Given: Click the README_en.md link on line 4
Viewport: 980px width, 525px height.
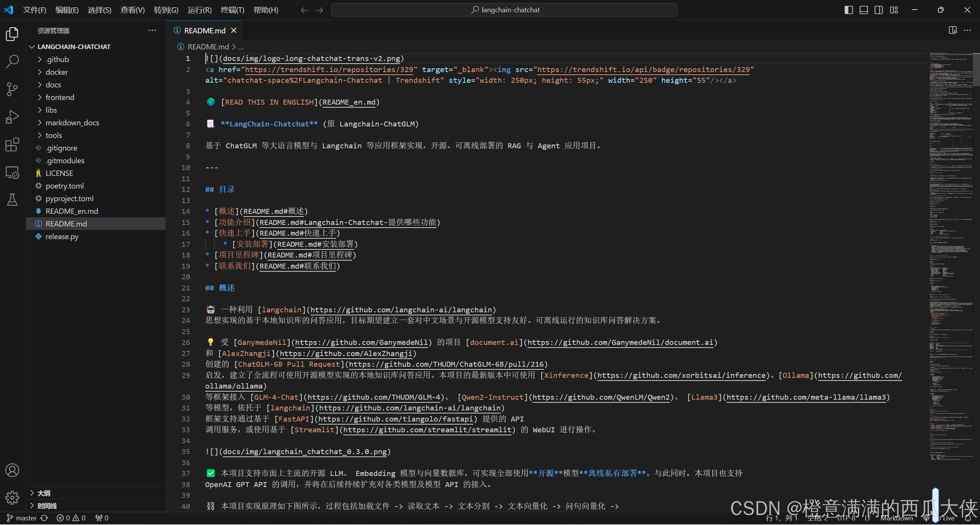Looking at the screenshot, I should click(349, 102).
